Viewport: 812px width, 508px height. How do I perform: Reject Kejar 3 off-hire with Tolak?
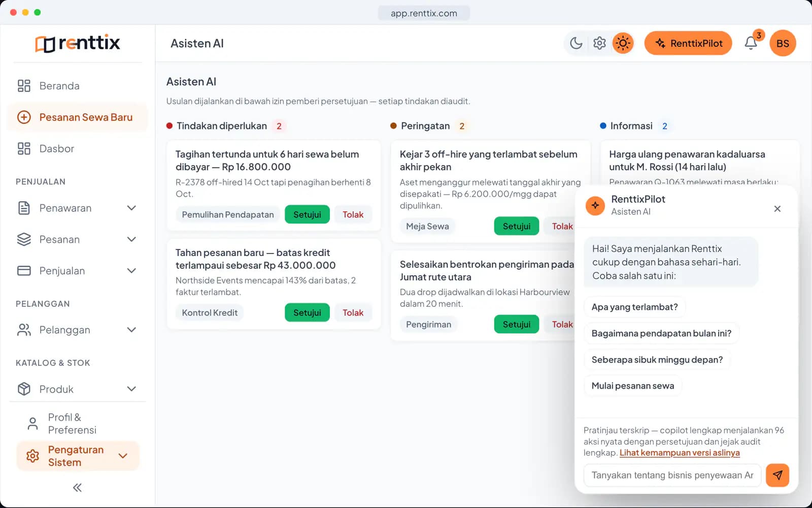(x=559, y=226)
